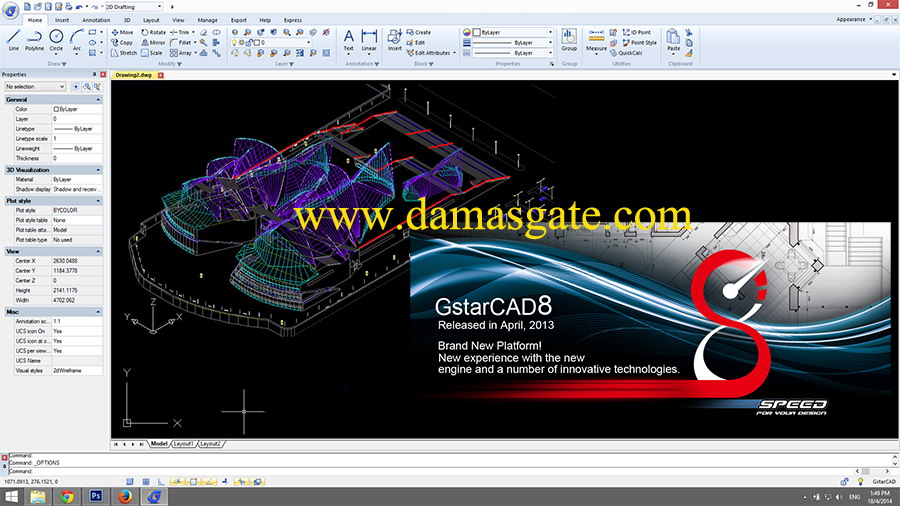Choose the Trim command
This screenshot has height=506, width=900.
180,33
